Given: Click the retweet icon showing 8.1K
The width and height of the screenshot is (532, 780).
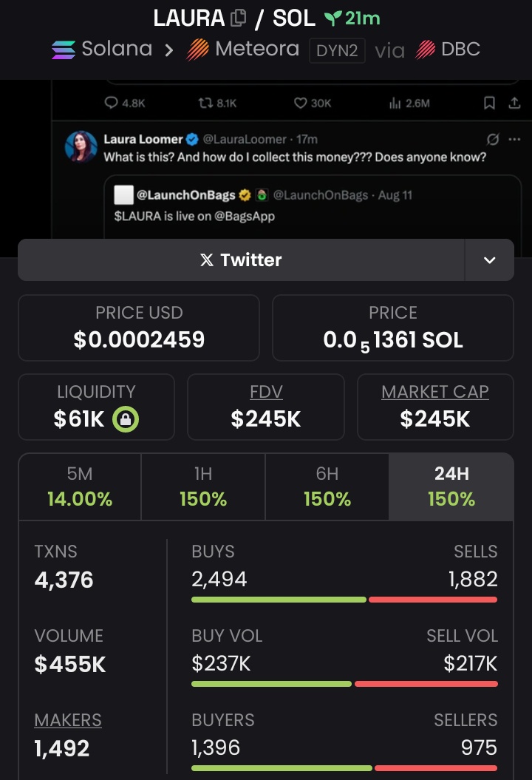Looking at the screenshot, I should coord(205,103).
